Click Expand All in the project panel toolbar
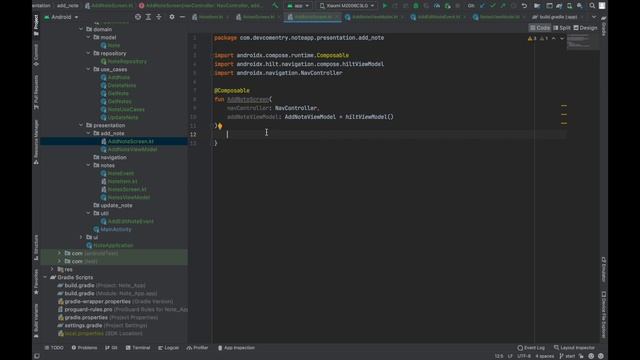 click(x=148, y=17)
